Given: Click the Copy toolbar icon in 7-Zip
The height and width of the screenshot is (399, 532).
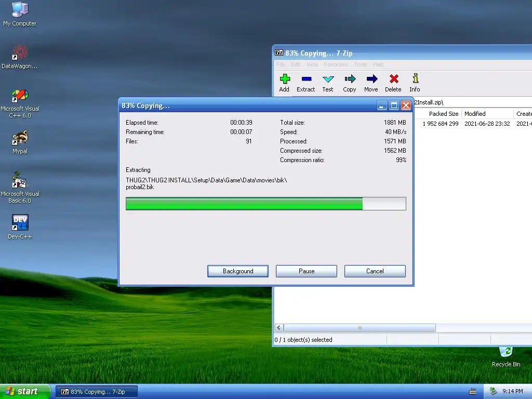Looking at the screenshot, I should pos(350,83).
